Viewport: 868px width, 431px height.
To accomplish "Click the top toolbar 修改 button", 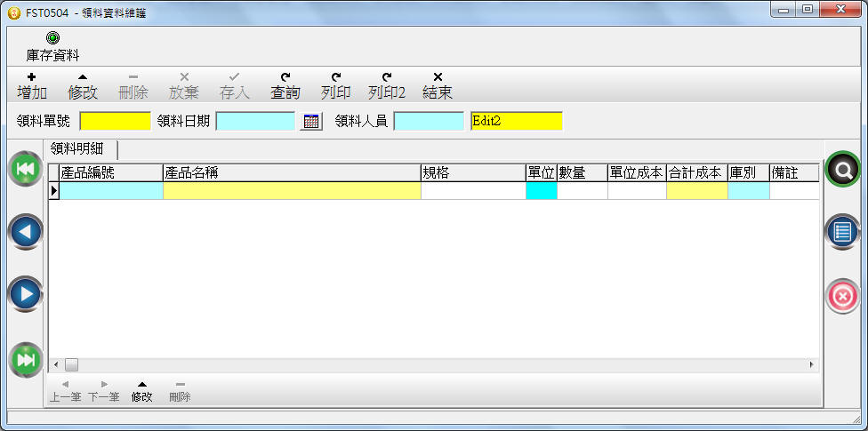I will point(83,86).
